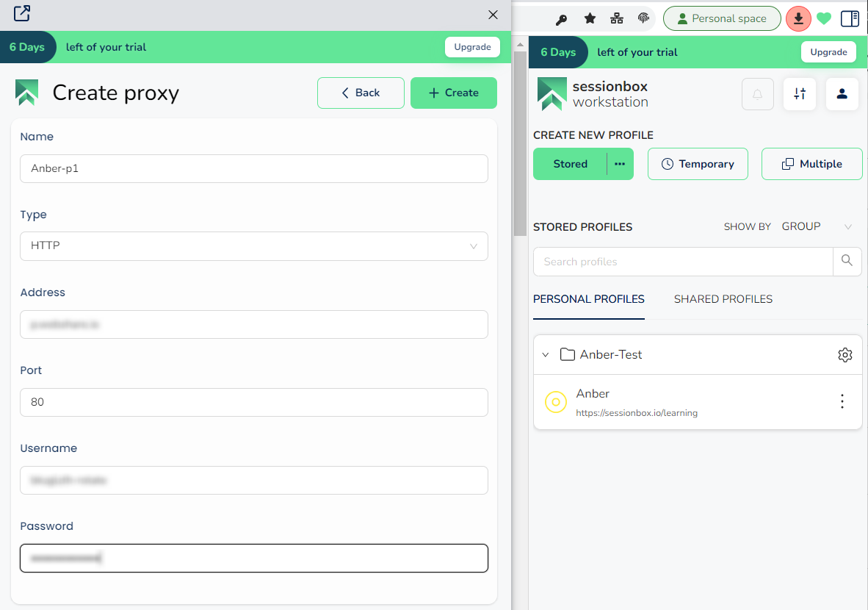
Task: Click the proxy Address field
Action: tap(254, 324)
